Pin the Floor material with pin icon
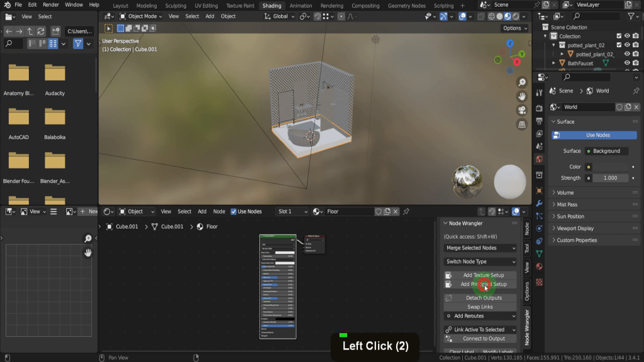 [406, 211]
